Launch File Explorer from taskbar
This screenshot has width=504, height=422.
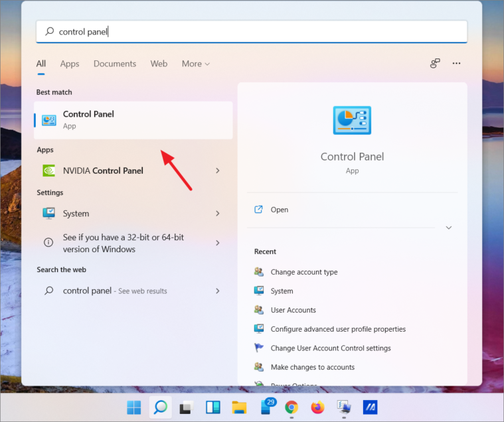(239, 407)
